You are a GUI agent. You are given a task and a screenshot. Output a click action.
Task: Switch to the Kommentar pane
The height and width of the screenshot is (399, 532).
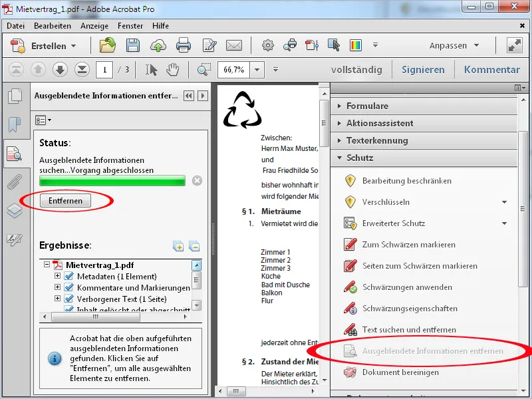(x=491, y=70)
